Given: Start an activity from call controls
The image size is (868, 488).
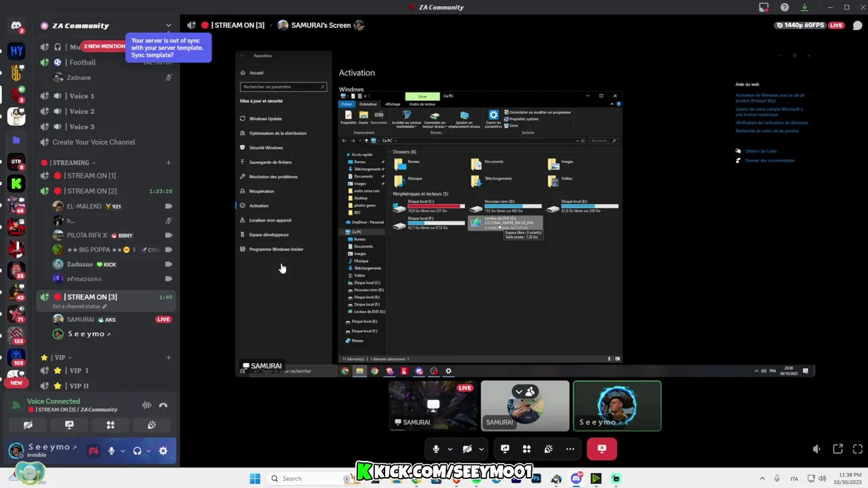Looking at the screenshot, I should [526, 449].
